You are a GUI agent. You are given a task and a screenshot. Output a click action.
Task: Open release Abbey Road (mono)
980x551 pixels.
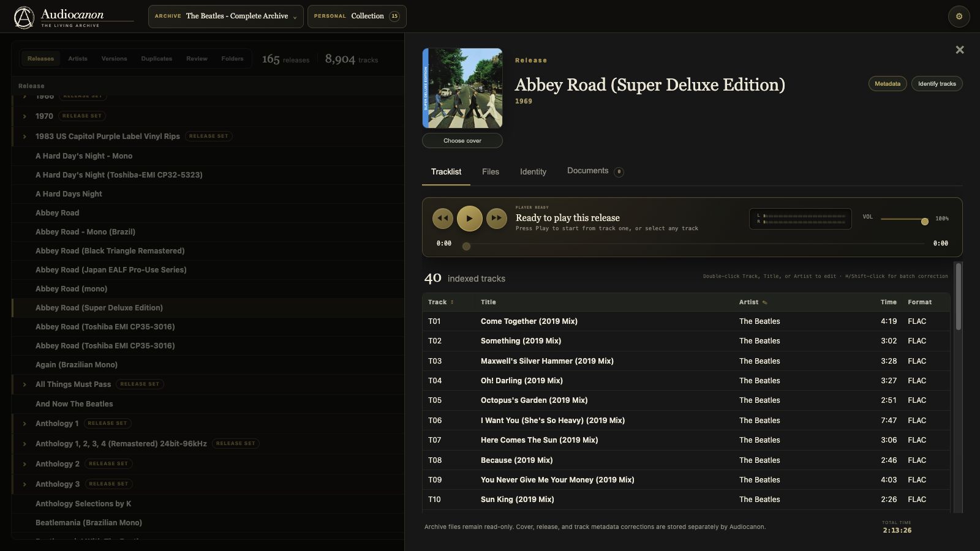(x=208, y=289)
